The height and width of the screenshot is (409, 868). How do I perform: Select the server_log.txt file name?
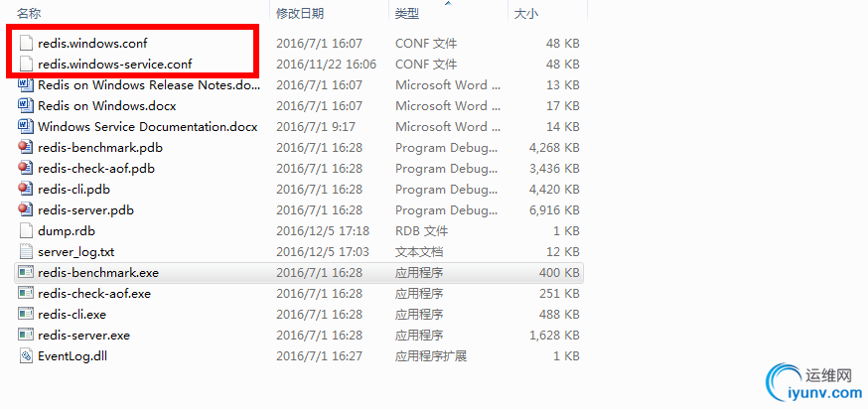click(x=75, y=252)
